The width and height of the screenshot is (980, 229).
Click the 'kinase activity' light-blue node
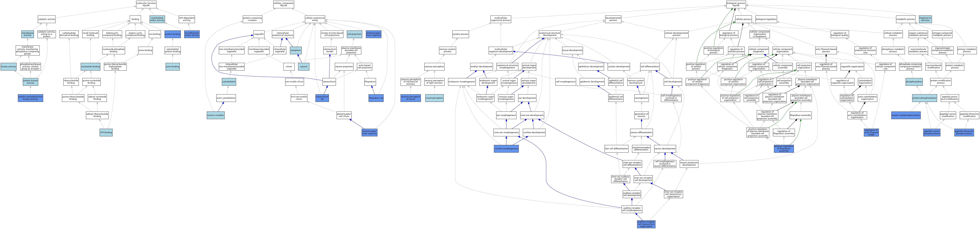point(8,67)
